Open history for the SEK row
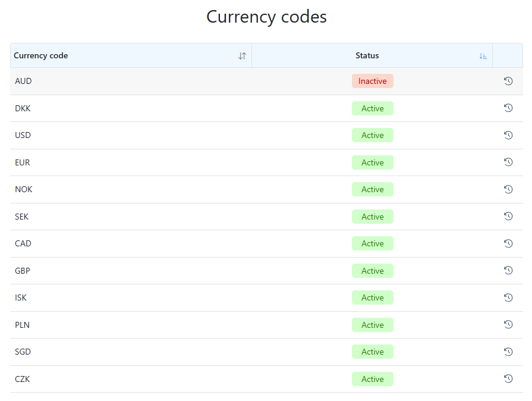This screenshot has height=401, width=532. pyautogui.click(x=508, y=216)
